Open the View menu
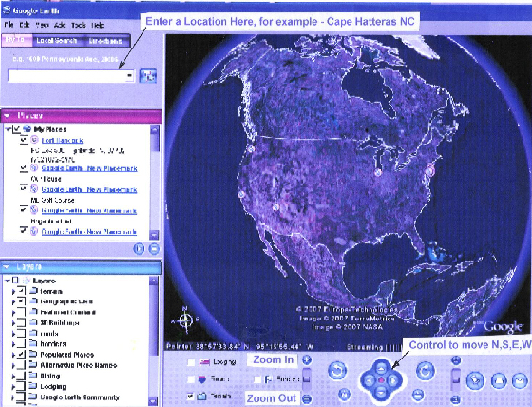 [42, 25]
